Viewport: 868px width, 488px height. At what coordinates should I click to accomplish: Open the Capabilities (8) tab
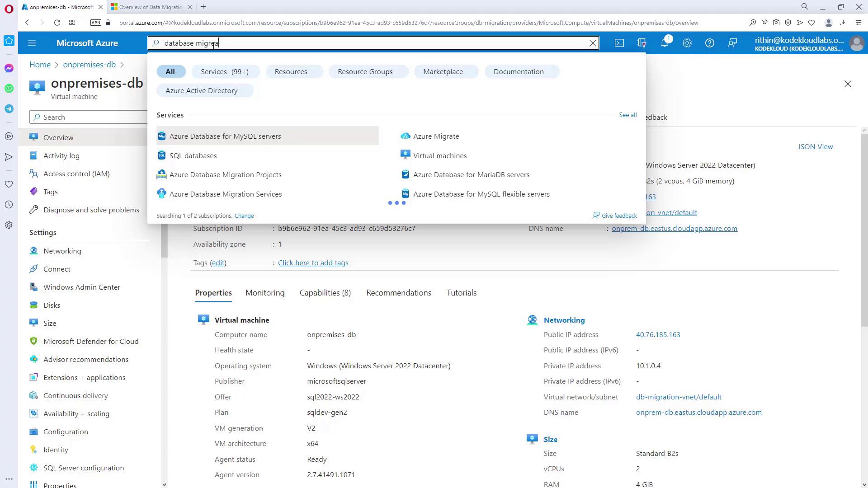[325, 293]
